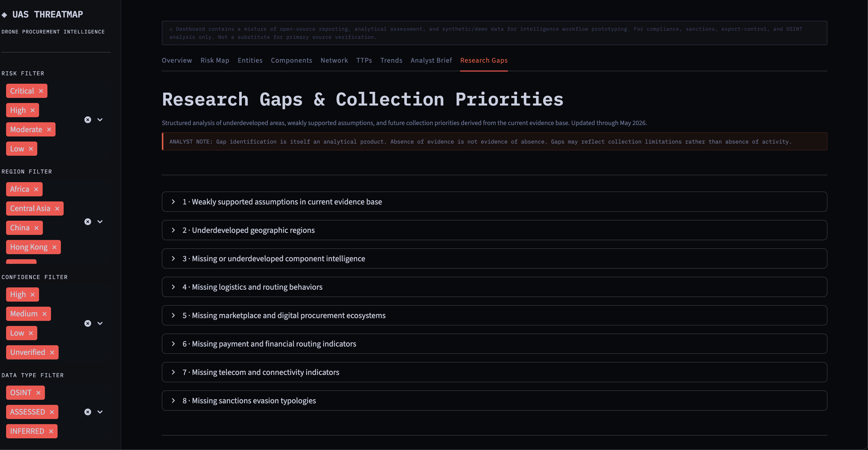Viewport: 868px width, 450px height.
Task: Remove the Low risk filter tag
Action: pos(31,149)
